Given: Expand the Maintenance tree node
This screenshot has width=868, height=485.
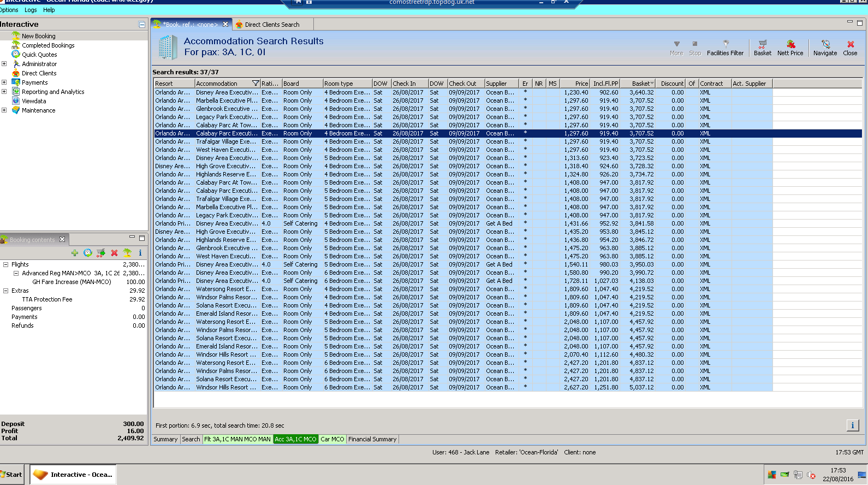Looking at the screenshot, I should coord(4,110).
